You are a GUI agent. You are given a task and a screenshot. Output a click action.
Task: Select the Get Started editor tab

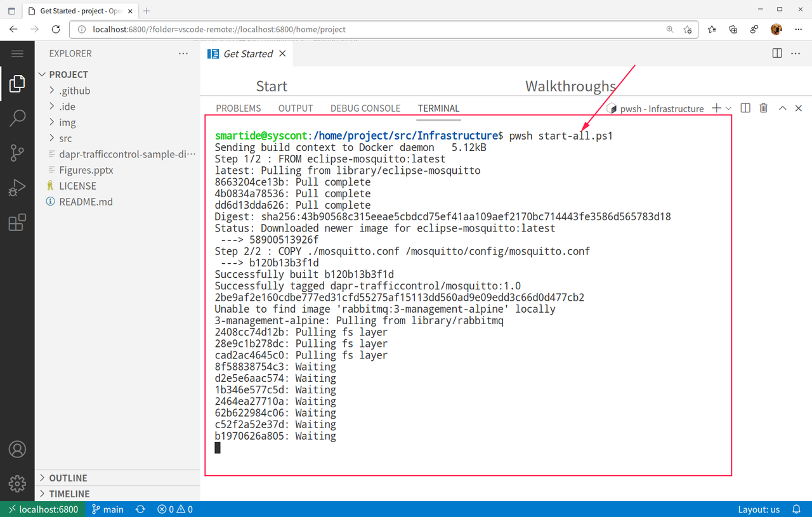(x=248, y=54)
